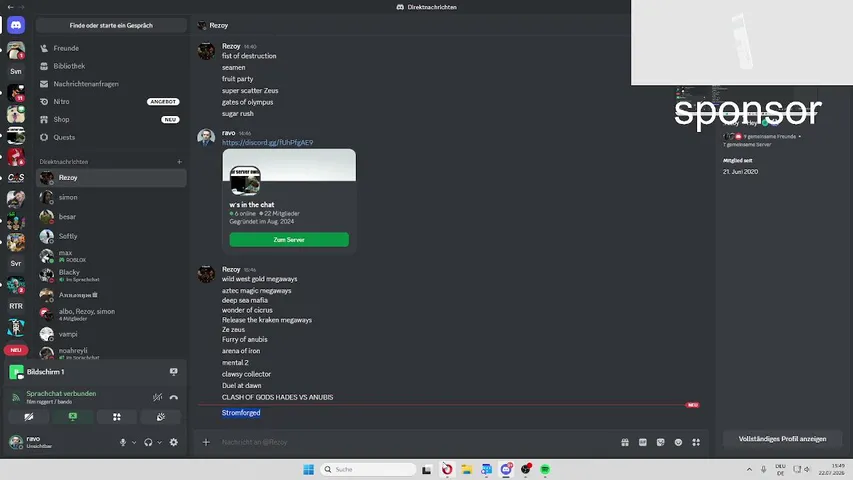Click the 'Sprachchat verbunden' label
This screenshot has height=480, width=853.
[x=61, y=393]
